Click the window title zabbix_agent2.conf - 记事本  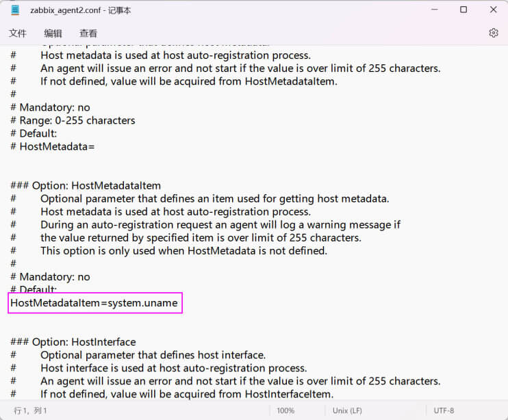(80, 10)
